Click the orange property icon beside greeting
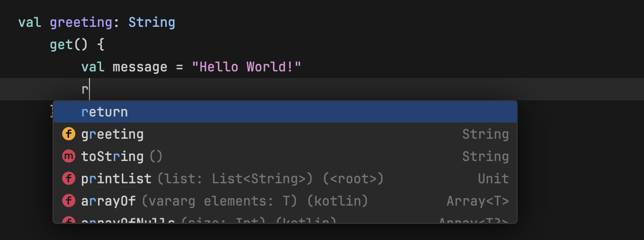The image size is (644, 240). click(68, 134)
